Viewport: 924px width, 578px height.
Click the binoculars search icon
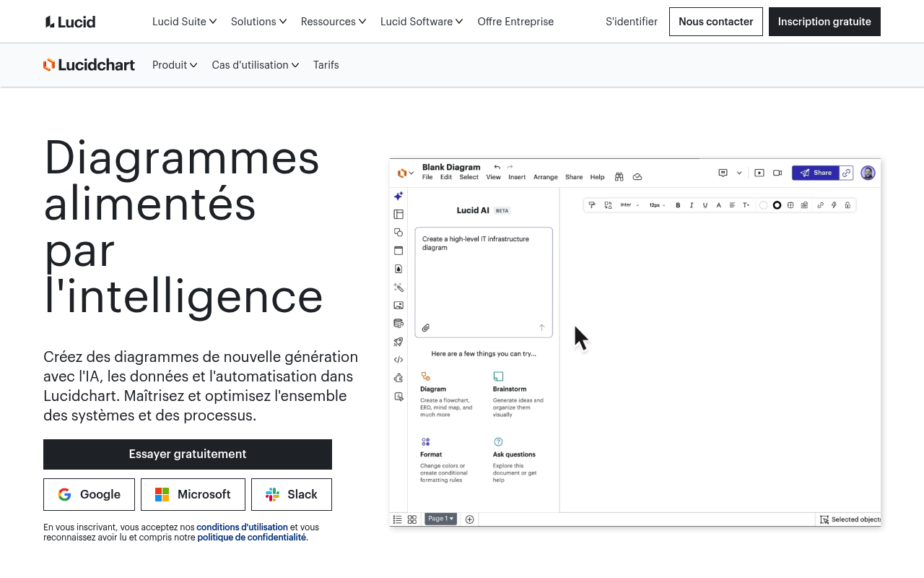pos(619,177)
